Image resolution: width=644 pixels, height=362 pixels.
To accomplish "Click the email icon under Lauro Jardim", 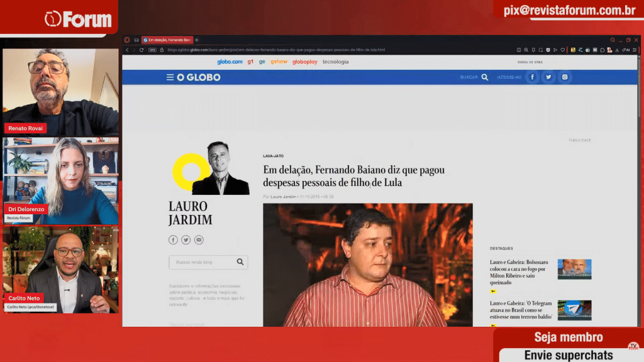I will (199, 239).
